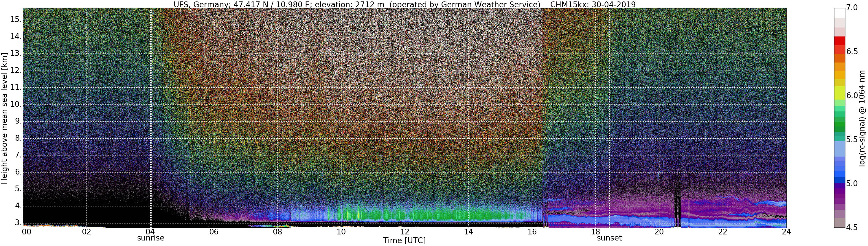Click the 'sunset' label below the time axis
Image resolution: width=868 pixels, height=246 pixels.
609,238
